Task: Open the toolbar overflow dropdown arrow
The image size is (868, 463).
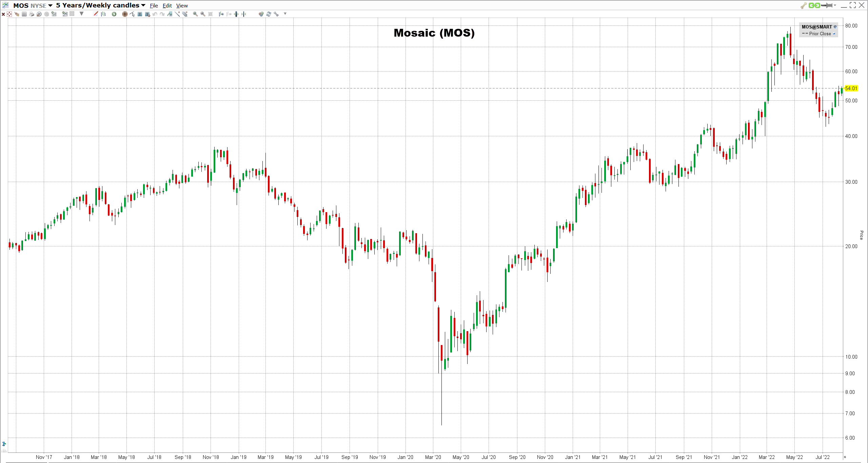Action: pyautogui.click(x=285, y=14)
